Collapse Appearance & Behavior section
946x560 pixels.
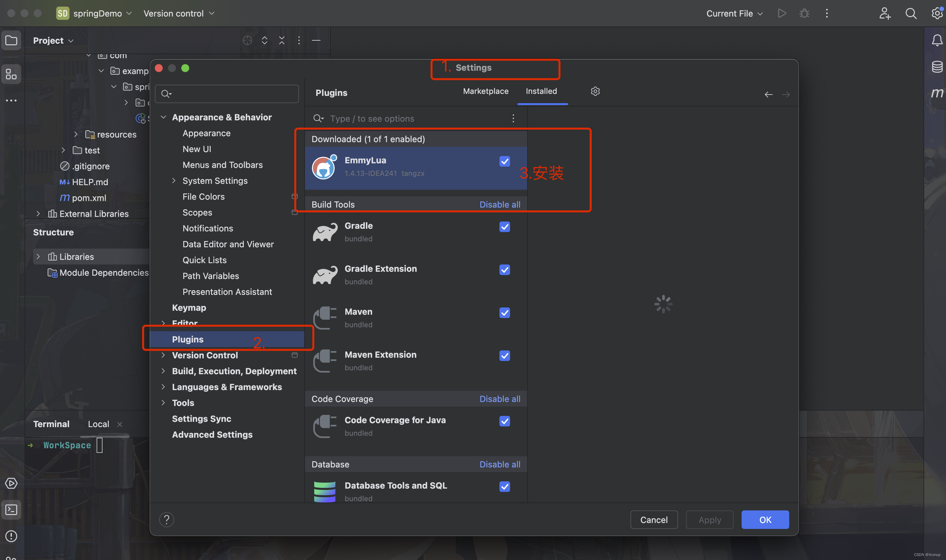pyautogui.click(x=163, y=117)
